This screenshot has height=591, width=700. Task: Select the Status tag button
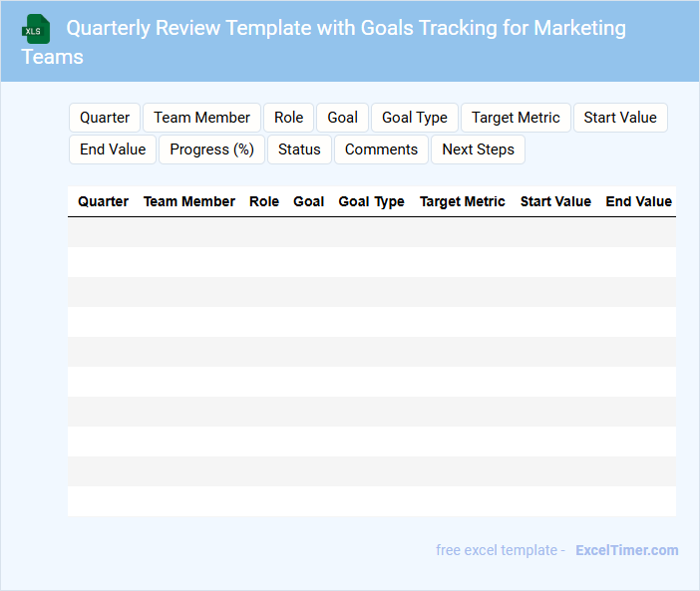(x=299, y=149)
